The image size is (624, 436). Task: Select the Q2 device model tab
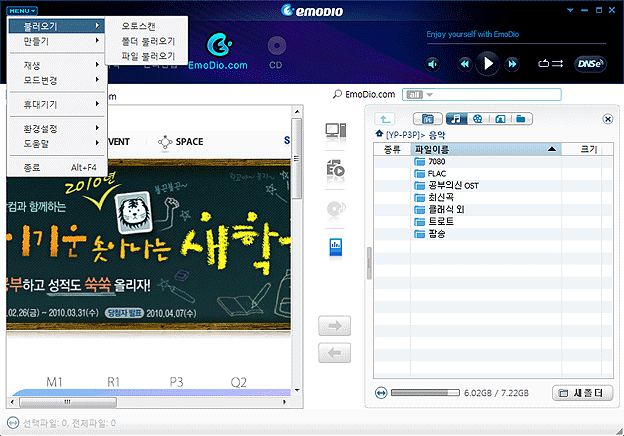pos(238,382)
